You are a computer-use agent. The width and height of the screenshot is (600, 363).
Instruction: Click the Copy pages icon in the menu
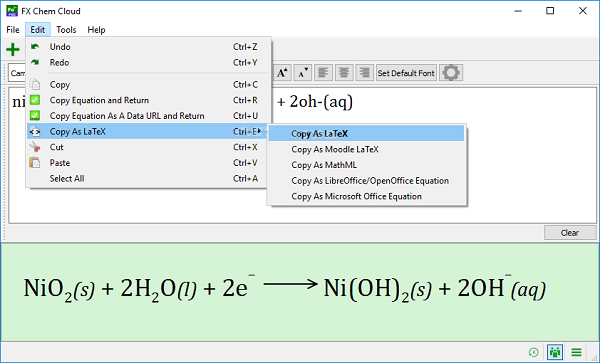35,84
